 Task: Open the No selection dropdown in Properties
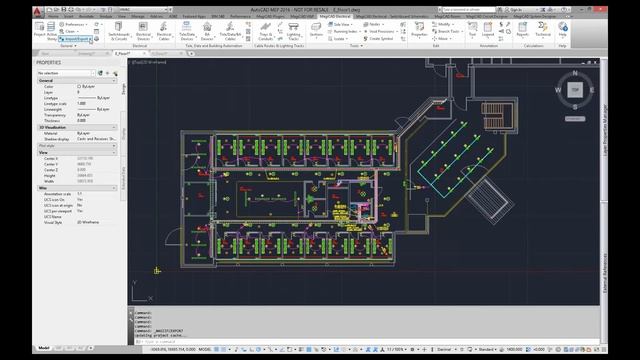(x=66, y=73)
